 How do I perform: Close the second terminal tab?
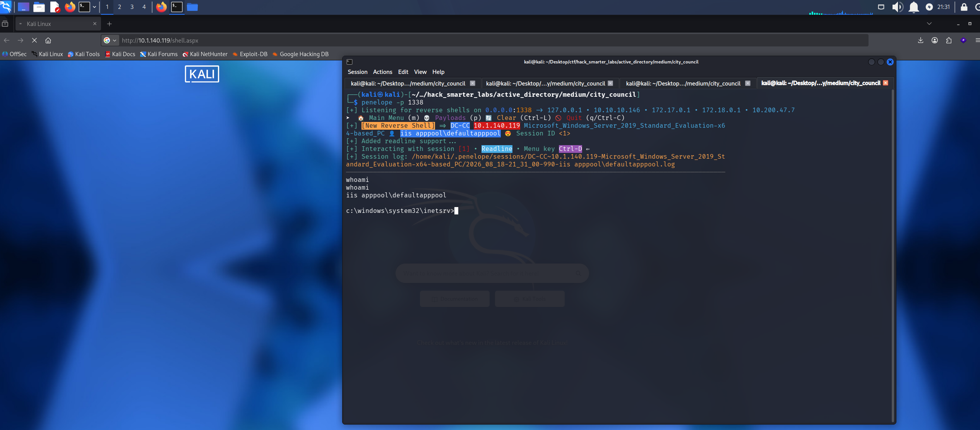(x=610, y=83)
